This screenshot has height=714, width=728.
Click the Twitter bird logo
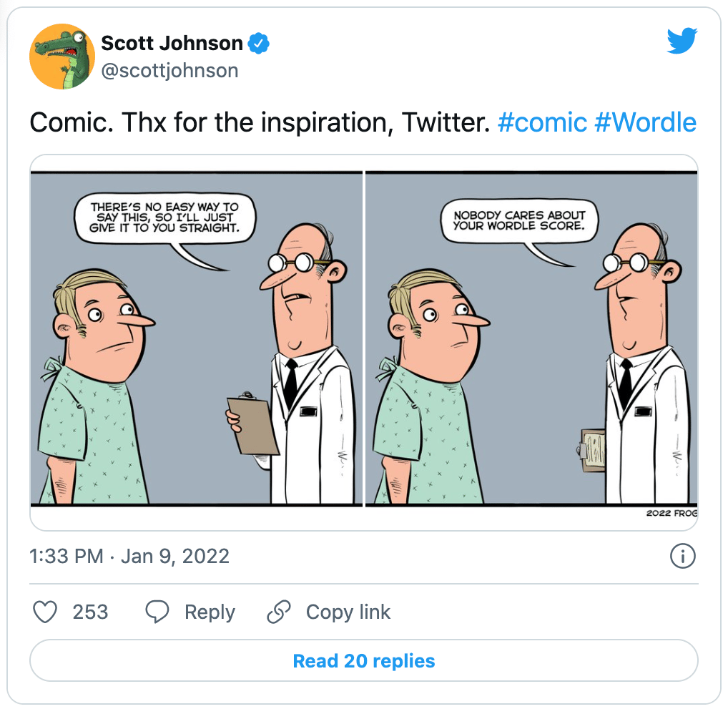pos(682,40)
